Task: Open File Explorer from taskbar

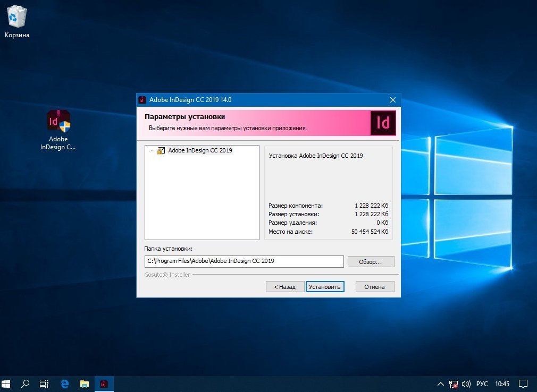Action: pos(84,384)
